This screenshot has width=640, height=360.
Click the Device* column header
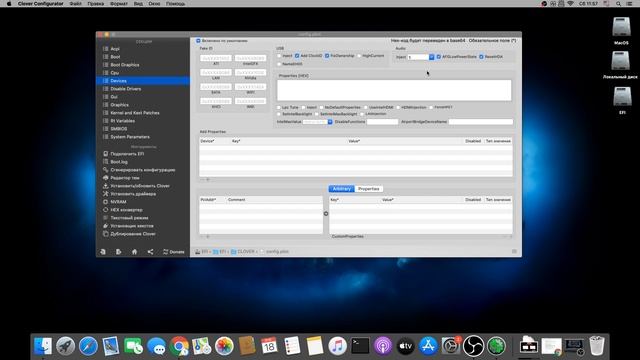coord(207,141)
